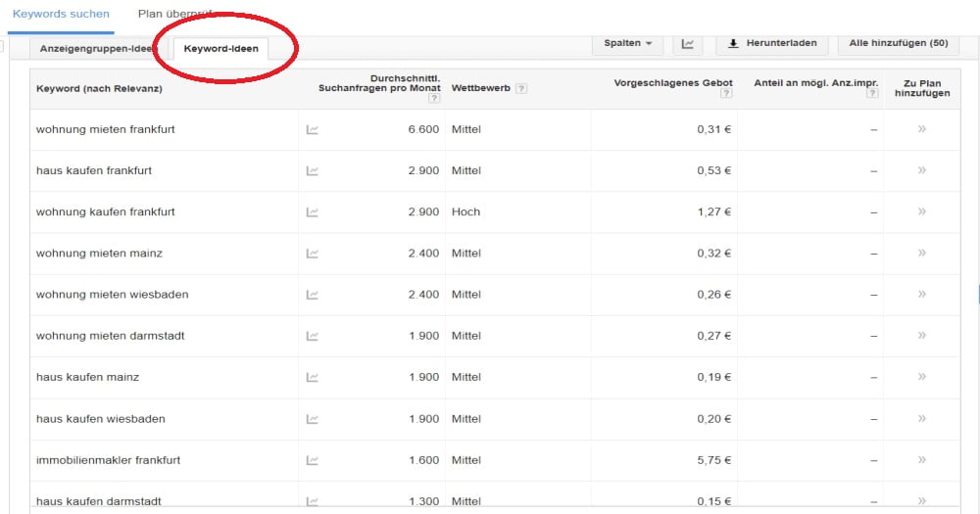Sort by Vorgeschlagenes Gebot column header
Viewport: 980px width, 514px height.
coord(673,82)
